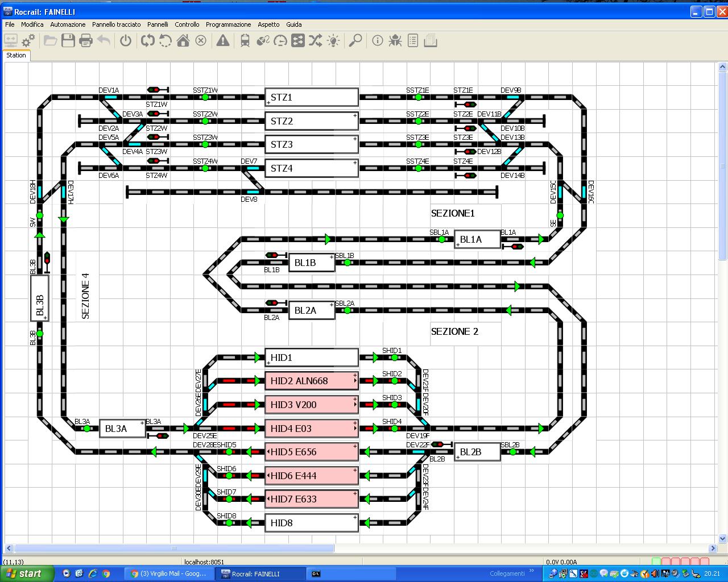The image size is (728, 582).
Task: Toggle sensor SSTZ1W on track one
Action: coord(205,97)
